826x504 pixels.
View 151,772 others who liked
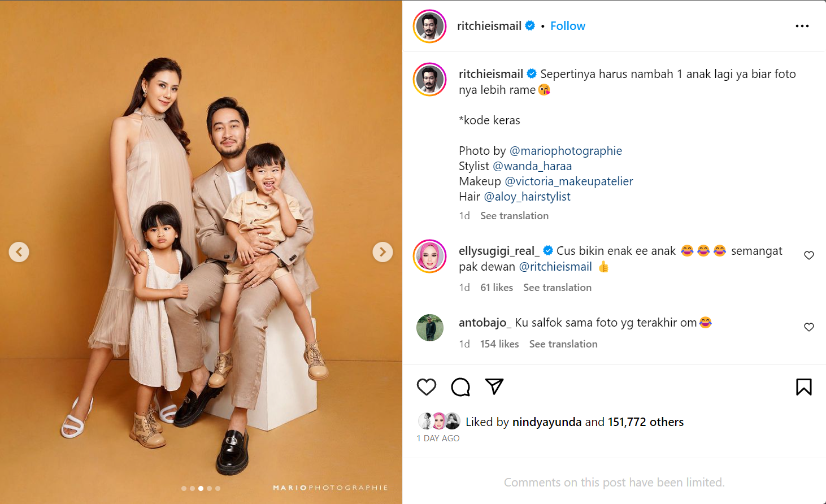pos(646,422)
